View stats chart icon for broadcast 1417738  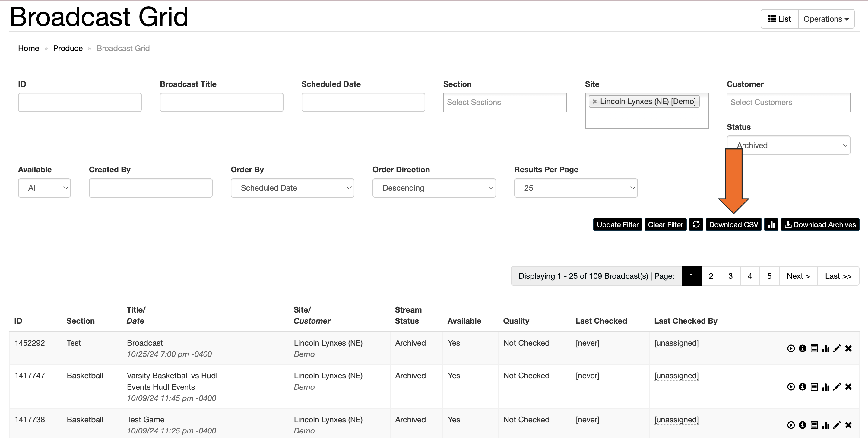click(825, 425)
